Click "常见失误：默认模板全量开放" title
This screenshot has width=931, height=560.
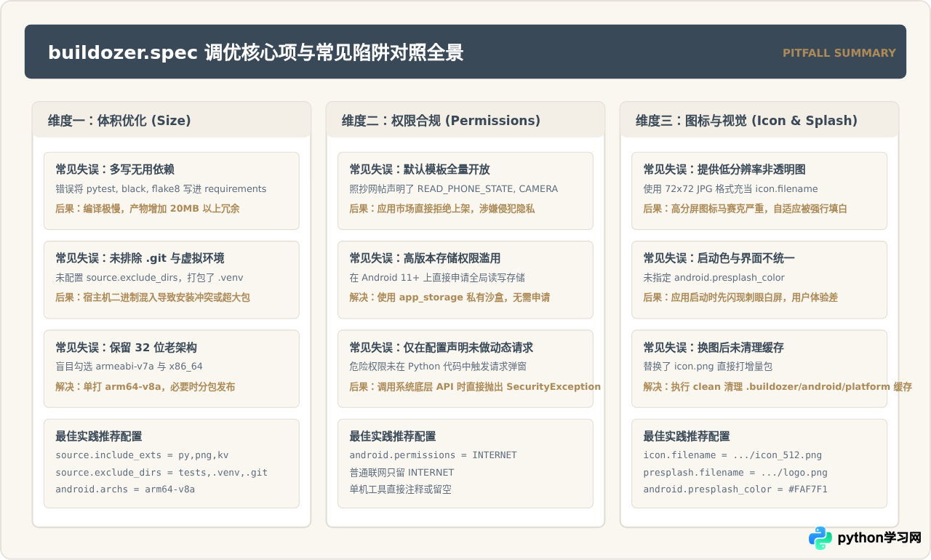click(x=420, y=169)
